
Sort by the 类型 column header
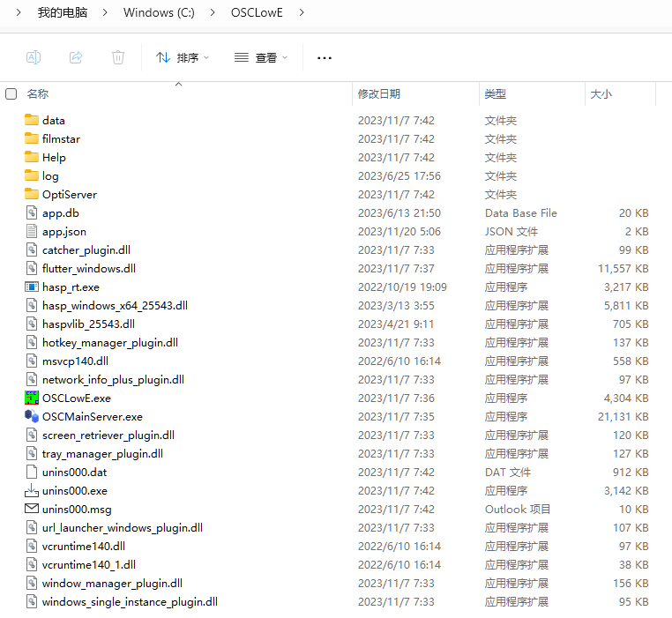click(496, 93)
